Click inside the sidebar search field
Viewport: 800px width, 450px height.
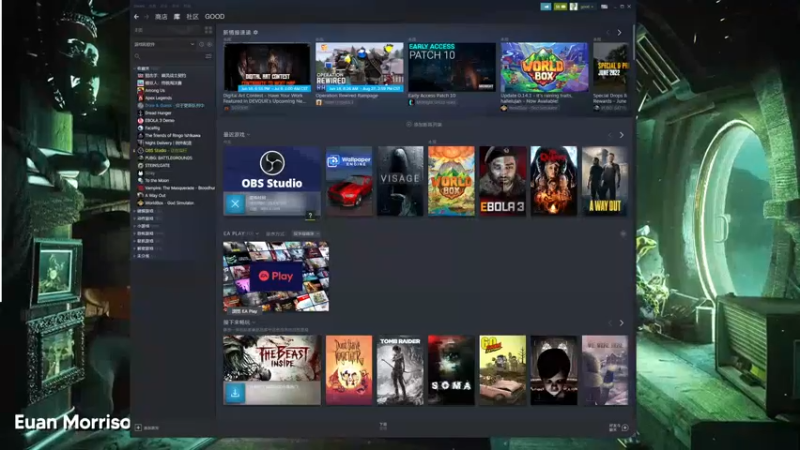[171, 56]
